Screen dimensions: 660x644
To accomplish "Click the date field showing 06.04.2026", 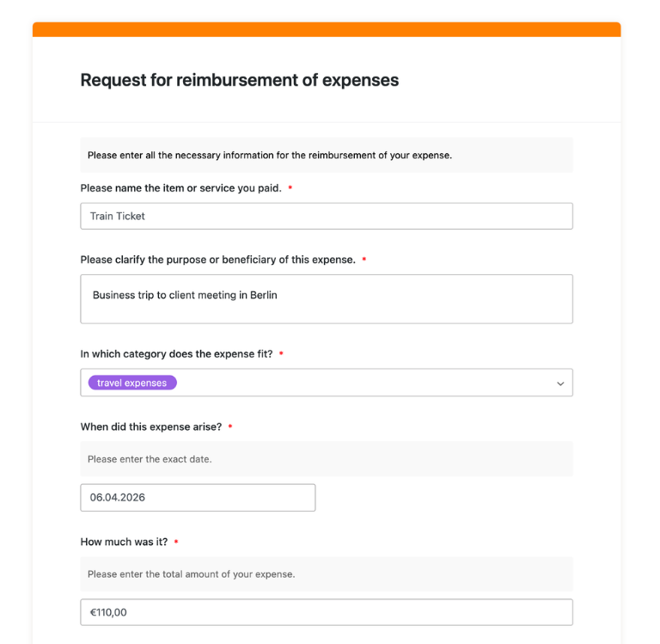I will 198,497.
